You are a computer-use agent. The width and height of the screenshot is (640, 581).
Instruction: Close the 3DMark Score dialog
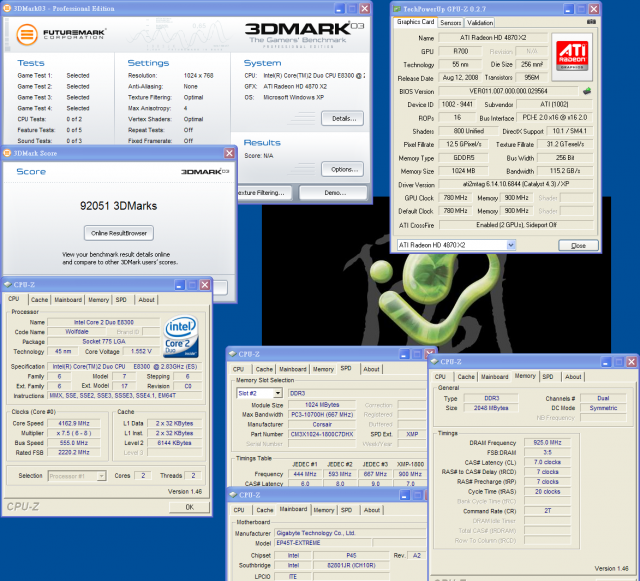click(x=229, y=153)
